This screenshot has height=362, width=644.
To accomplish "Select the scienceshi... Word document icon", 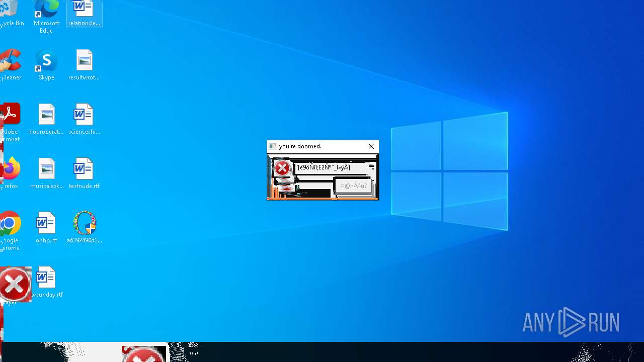I will coord(84,119).
